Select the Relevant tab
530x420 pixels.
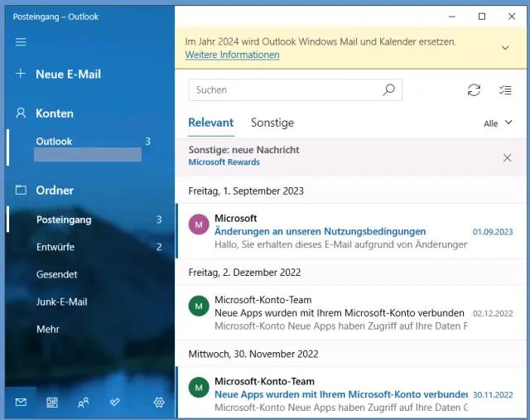(210, 123)
